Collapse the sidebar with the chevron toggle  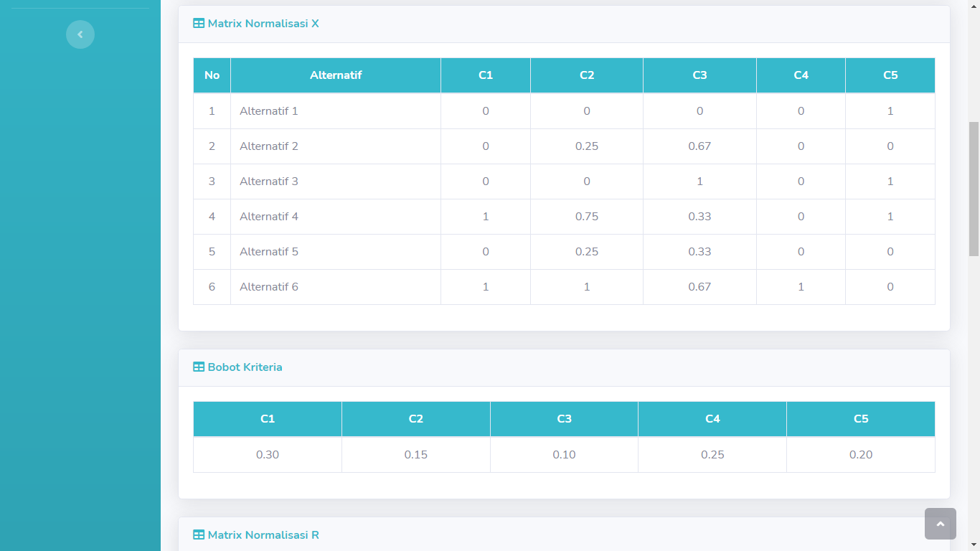pyautogui.click(x=80, y=34)
